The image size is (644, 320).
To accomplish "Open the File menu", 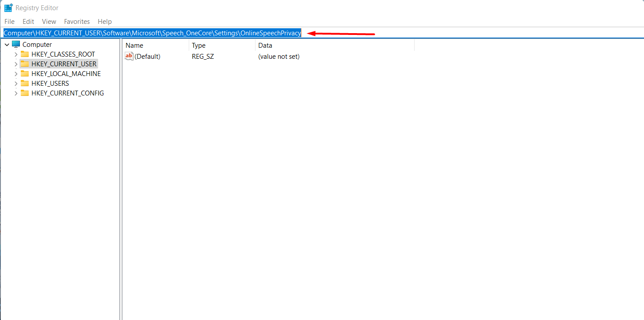I will coord(9,21).
